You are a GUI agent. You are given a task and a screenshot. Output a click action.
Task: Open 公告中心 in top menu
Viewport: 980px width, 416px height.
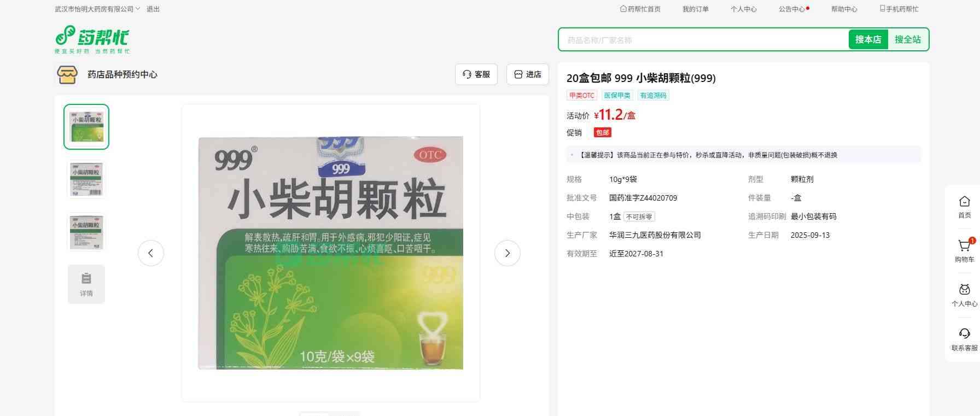pyautogui.click(x=792, y=9)
